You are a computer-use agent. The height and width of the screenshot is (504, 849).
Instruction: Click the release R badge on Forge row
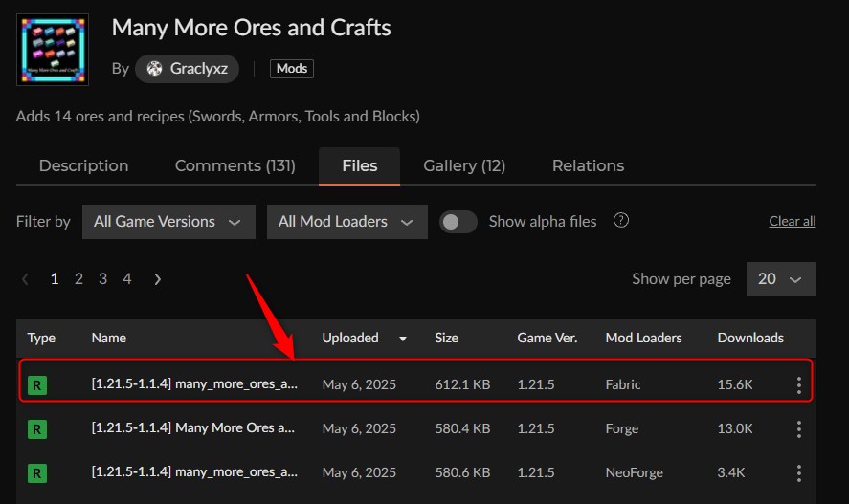(37, 429)
